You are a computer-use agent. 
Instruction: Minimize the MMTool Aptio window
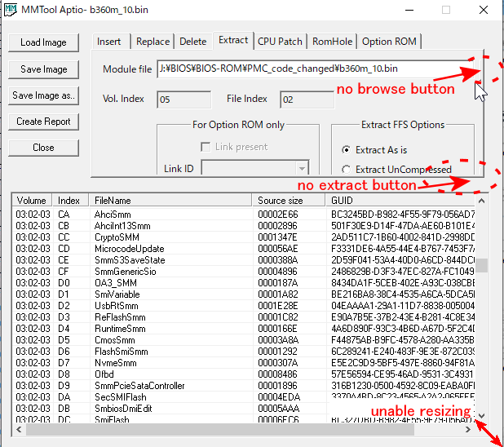408,11
